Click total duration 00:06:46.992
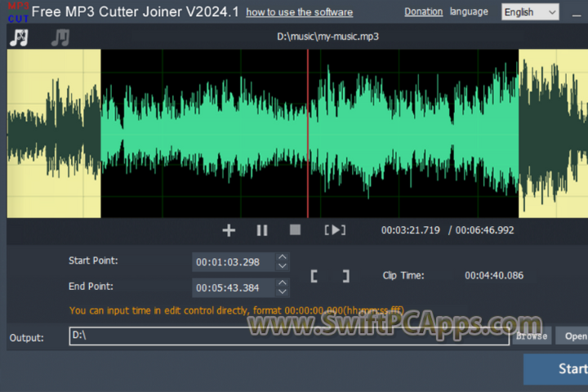 (484, 230)
